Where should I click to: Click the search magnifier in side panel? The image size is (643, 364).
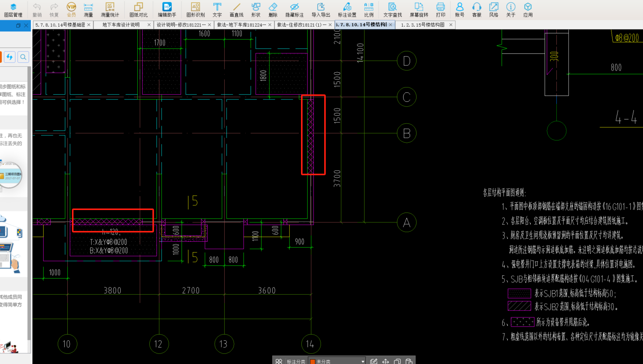[x=23, y=57]
